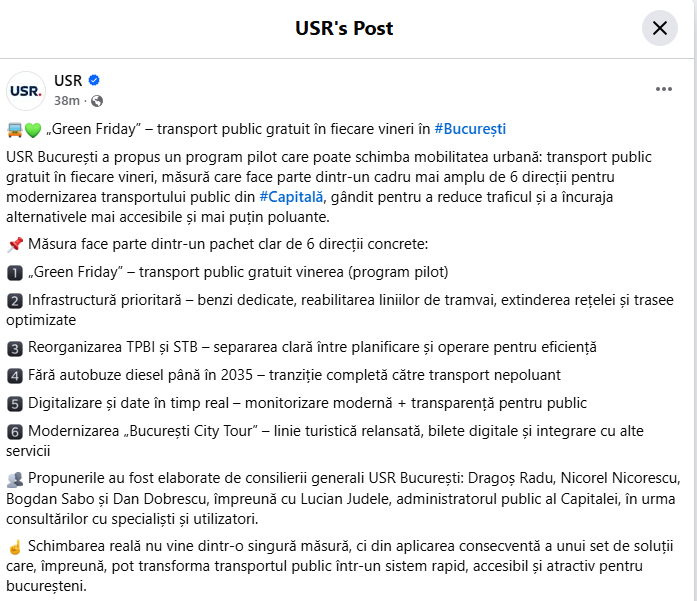The width and height of the screenshot is (697, 601).
Task: Click the pointing finger emoji before Schimbarea
Action: [14, 546]
